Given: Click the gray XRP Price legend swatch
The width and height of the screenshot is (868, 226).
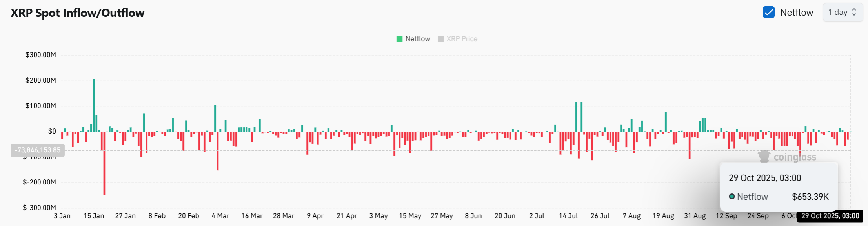Looking at the screenshot, I should [x=441, y=38].
